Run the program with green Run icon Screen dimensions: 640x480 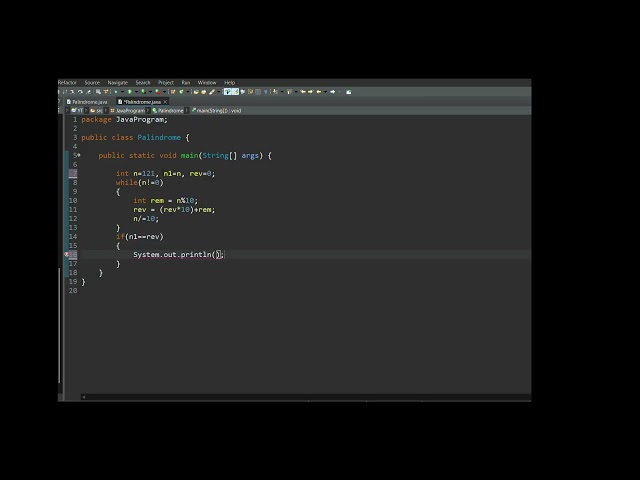pos(129,92)
